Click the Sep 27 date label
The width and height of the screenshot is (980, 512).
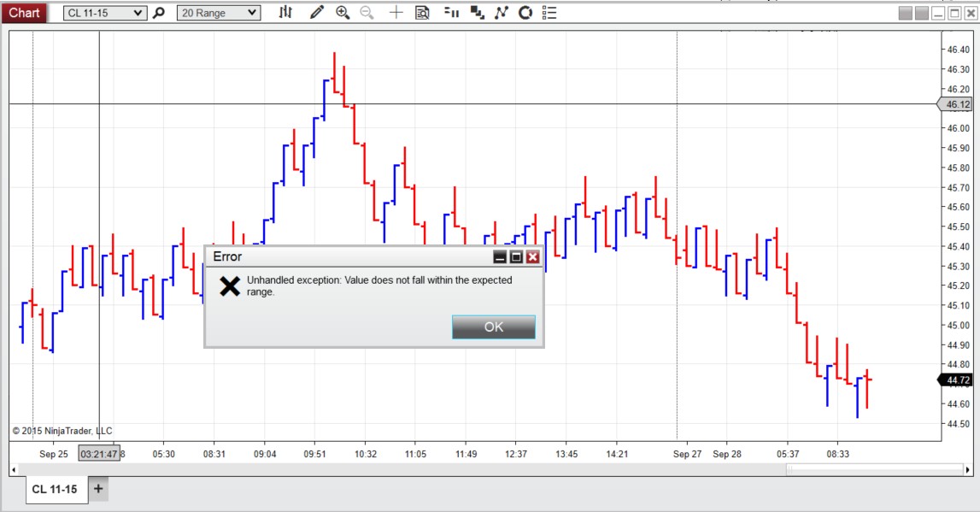pos(688,454)
